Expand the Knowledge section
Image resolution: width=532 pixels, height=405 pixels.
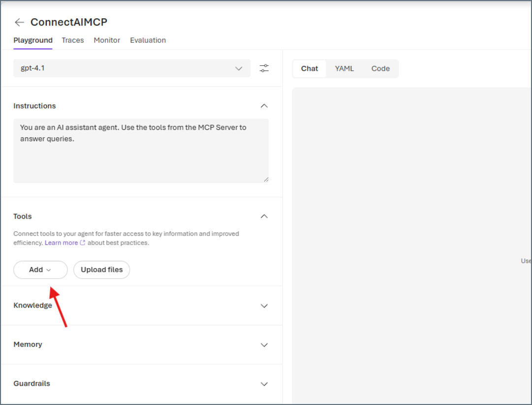coord(264,306)
